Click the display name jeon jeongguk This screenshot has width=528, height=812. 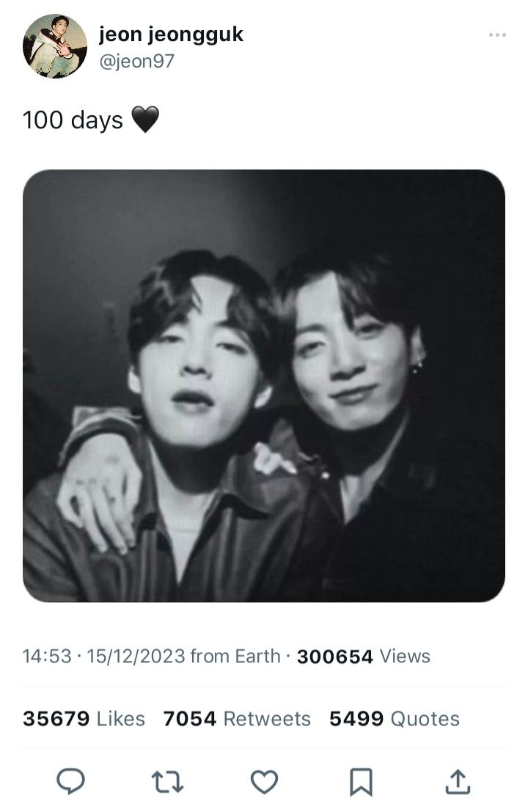(x=171, y=34)
